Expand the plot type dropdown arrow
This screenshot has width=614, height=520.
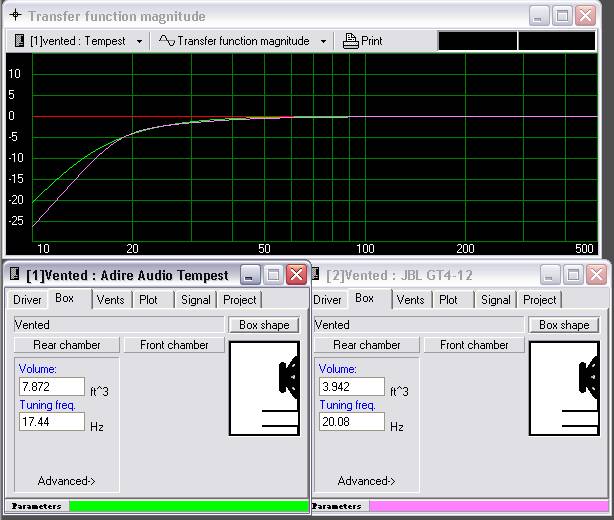323,41
